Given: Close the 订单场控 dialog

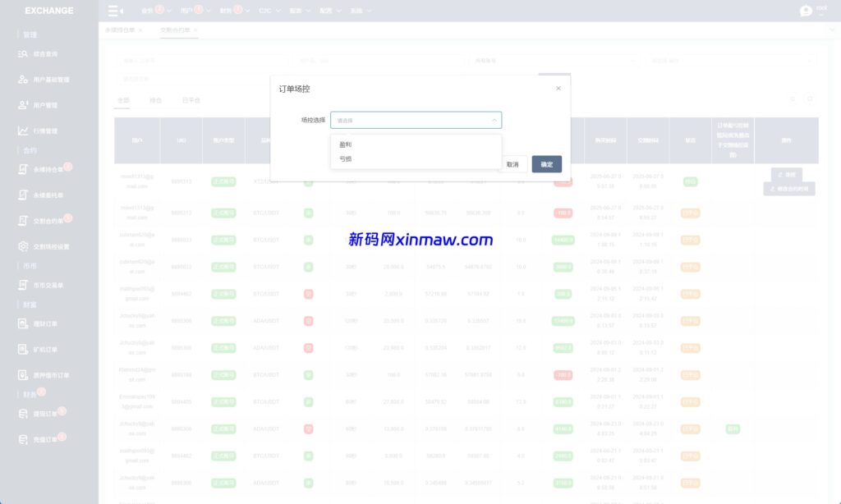Looking at the screenshot, I should tap(558, 88).
